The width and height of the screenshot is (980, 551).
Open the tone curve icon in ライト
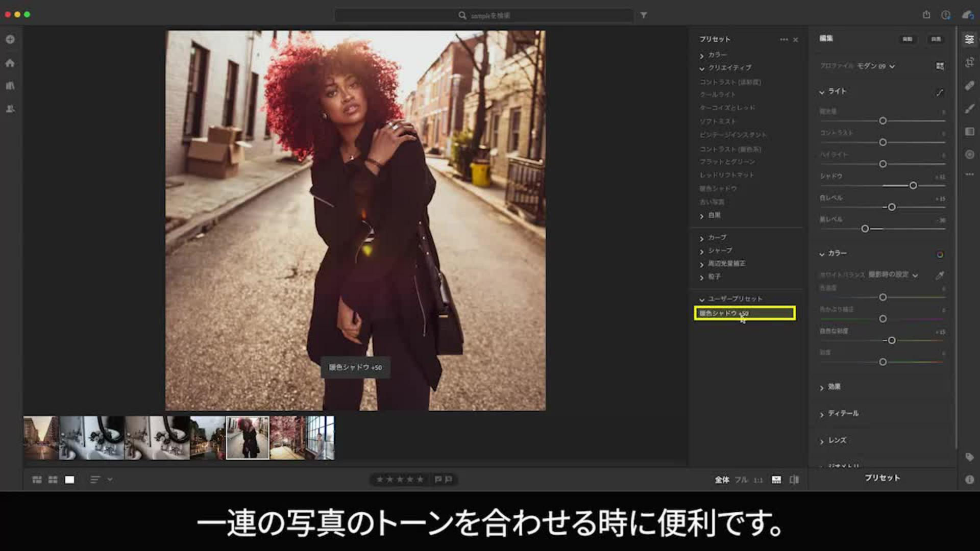tap(940, 92)
